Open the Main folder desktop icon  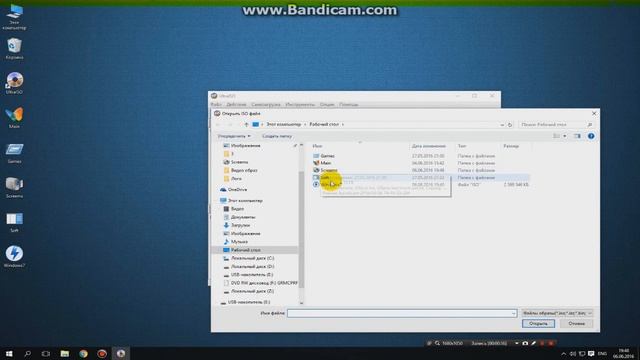click(14, 118)
